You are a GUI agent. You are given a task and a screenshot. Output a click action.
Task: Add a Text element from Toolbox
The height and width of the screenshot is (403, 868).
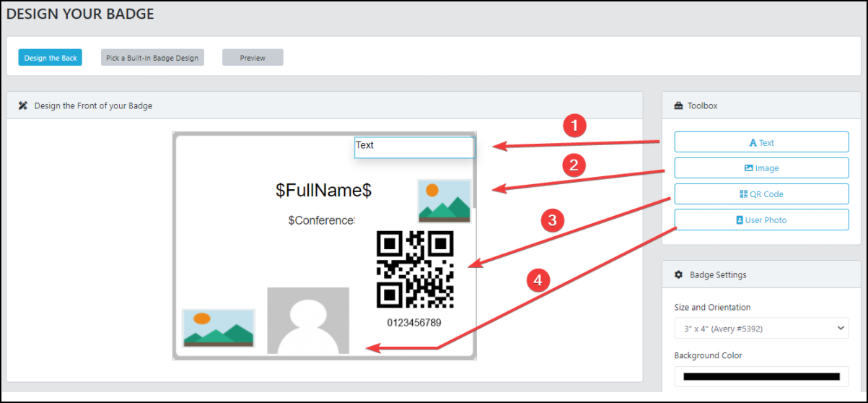click(761, 142)
